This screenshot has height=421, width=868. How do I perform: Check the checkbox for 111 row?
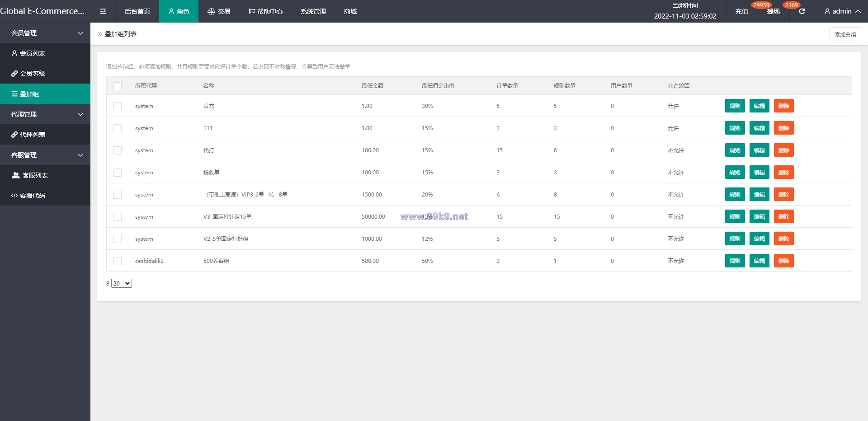[118, 128]
